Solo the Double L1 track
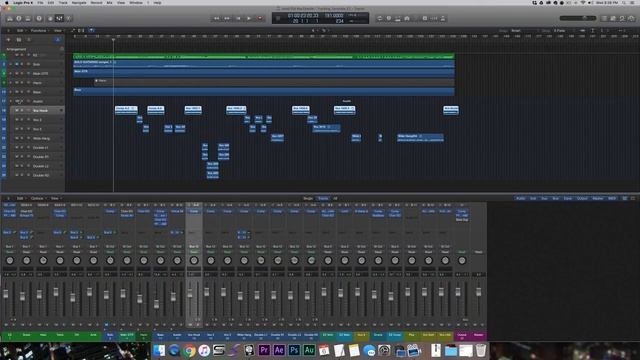This screenshot has width=640, height=360. pos(22,147)
